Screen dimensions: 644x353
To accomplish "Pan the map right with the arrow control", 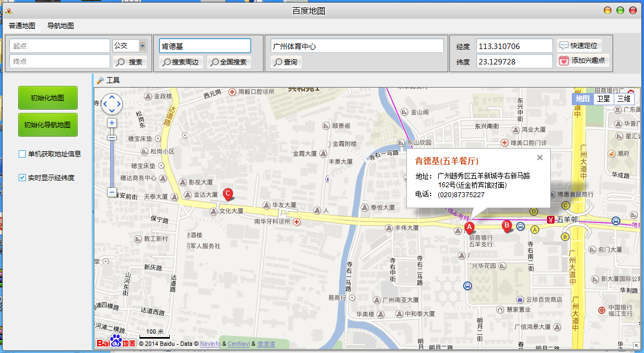I will [x=119, y=104].
